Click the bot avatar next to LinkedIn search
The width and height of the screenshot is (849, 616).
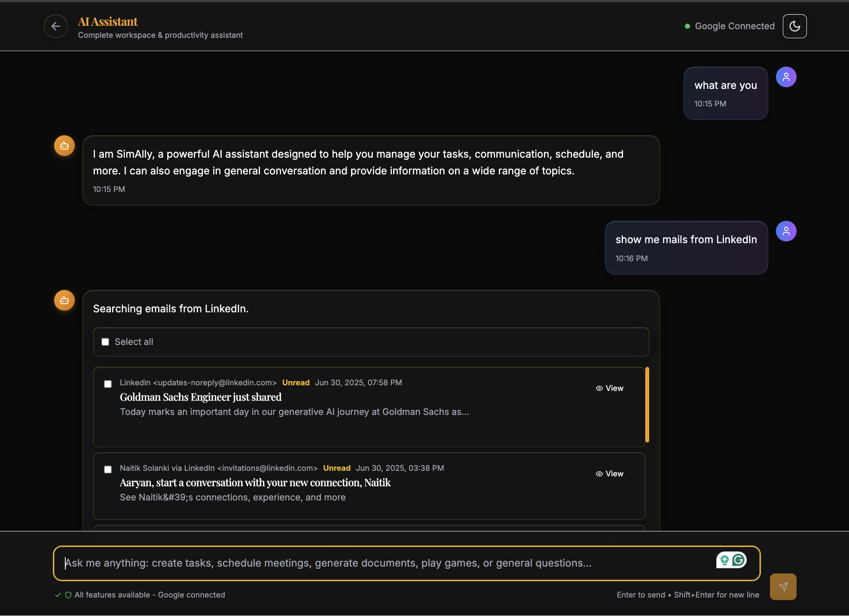64,301
